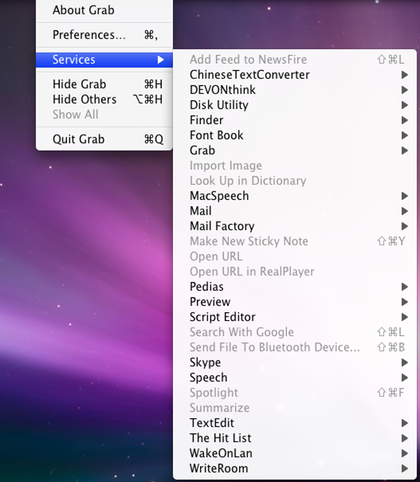The height and width of the screenshot is (482, 420).
Task: Expand the arrow beside Mail Factory
Action: pyautogui.click(x=405, y=226)
